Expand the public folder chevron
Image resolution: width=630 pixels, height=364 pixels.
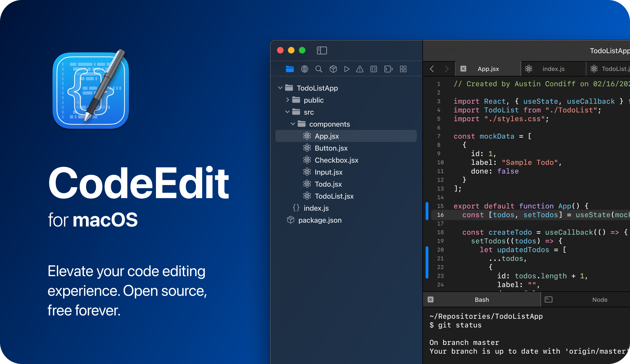287,100
